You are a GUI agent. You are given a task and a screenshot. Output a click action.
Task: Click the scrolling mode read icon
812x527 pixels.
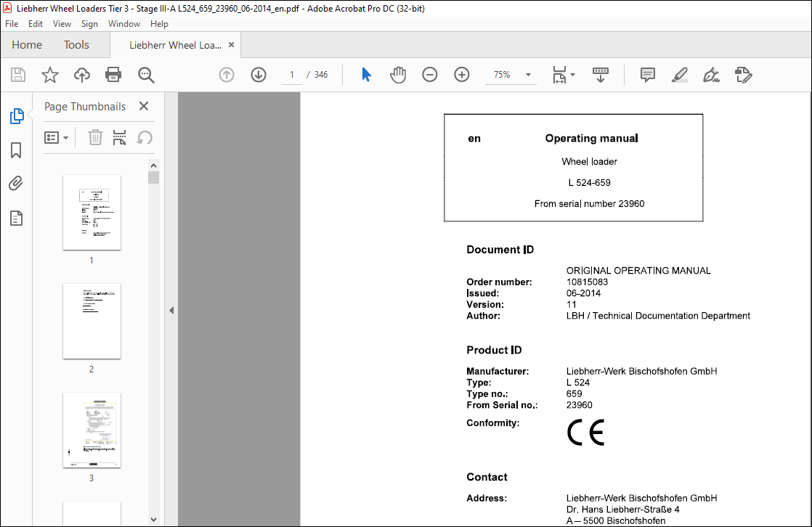pos(600,75)
